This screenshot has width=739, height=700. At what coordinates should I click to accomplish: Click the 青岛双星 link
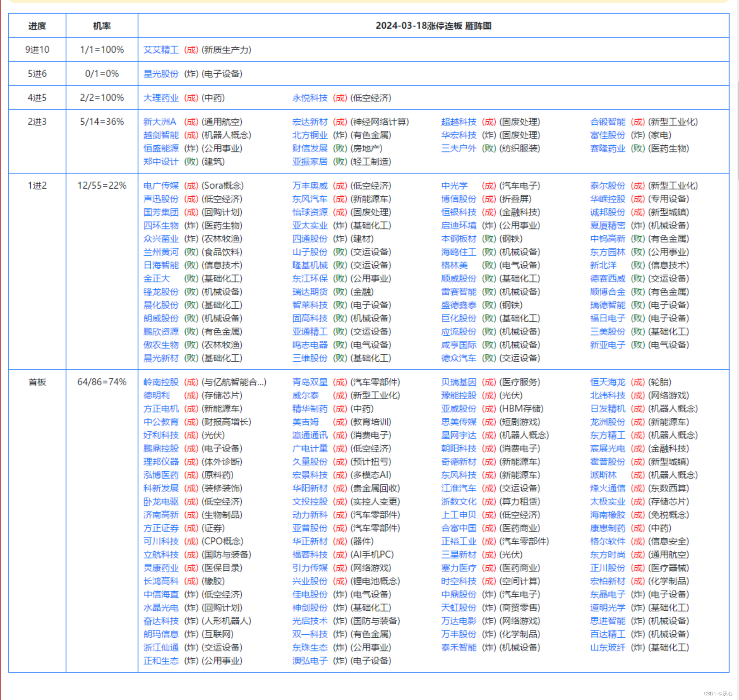310,382
